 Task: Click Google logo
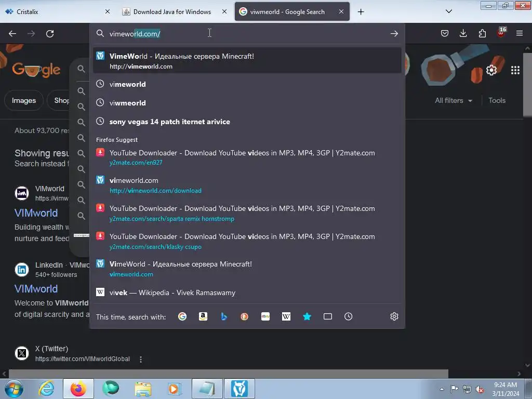point(36,70)
